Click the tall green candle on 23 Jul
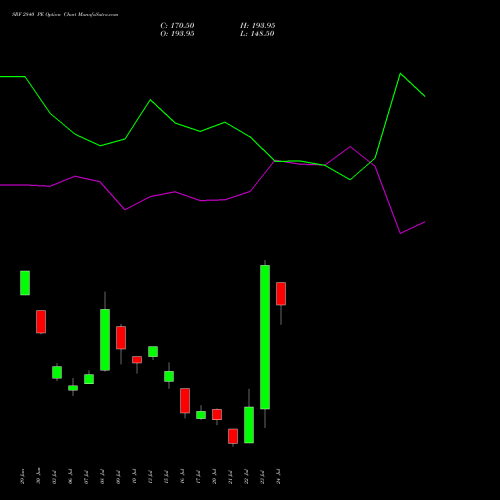This screenshot has height=500, width=500. (265, 337)
